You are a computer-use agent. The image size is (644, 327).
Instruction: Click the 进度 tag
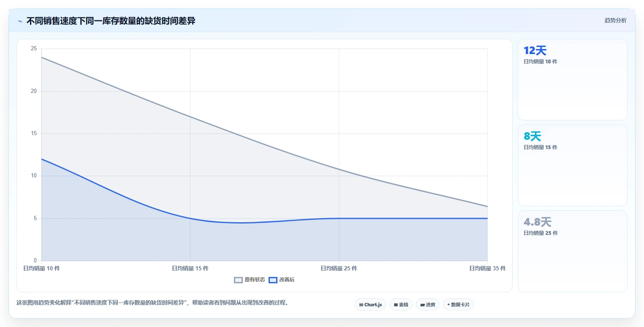(x=428, y=305)
